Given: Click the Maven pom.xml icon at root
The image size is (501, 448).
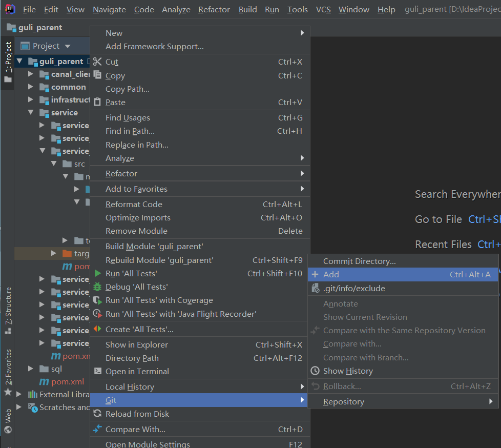Looking at the screenshot, I should tap(44, 381).
